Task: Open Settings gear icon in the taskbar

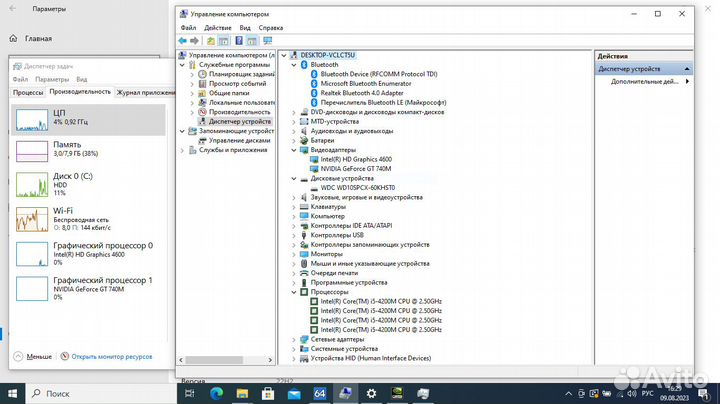Action: click(371, 393)
